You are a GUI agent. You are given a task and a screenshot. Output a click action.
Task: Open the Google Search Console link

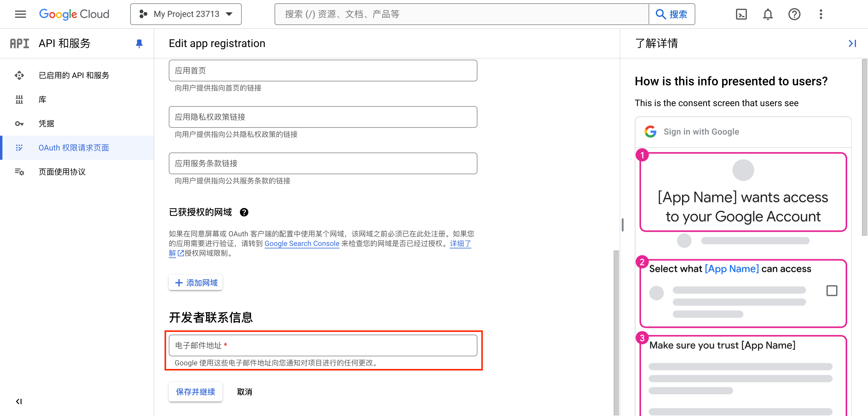click(x=302, y=243)
